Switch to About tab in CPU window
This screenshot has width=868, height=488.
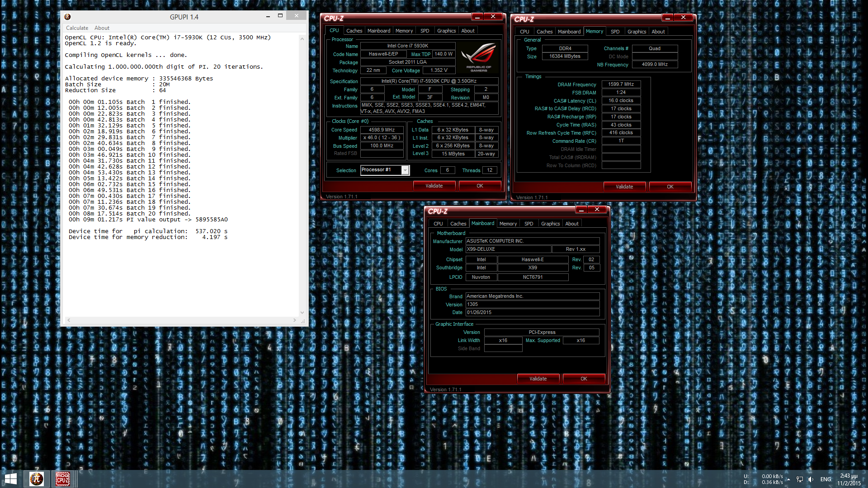[468, 31]
